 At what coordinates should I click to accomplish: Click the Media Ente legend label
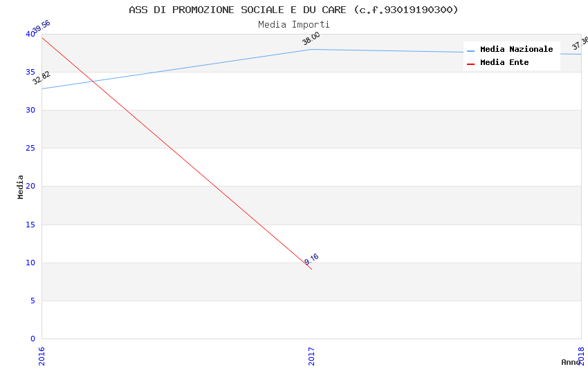coord(504,62)
